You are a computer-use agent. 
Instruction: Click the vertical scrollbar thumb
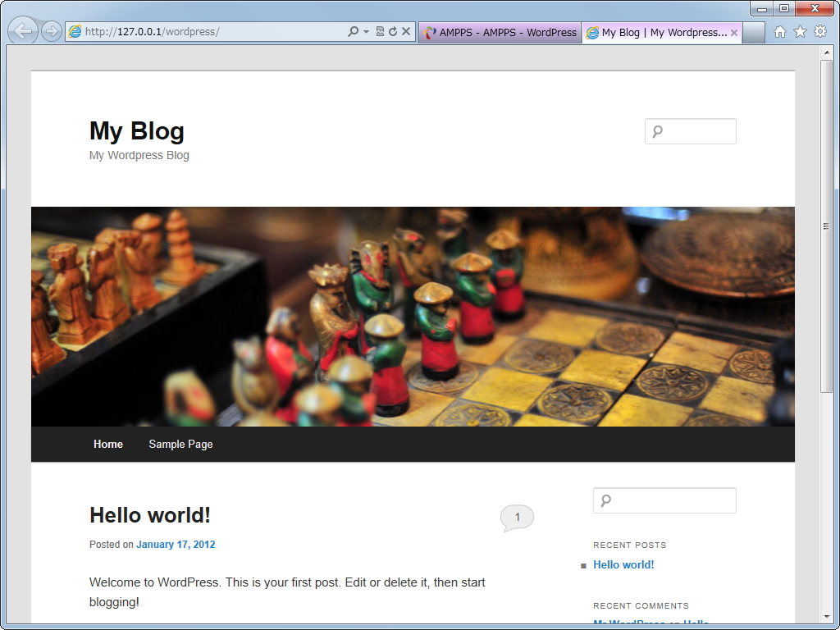827,226
